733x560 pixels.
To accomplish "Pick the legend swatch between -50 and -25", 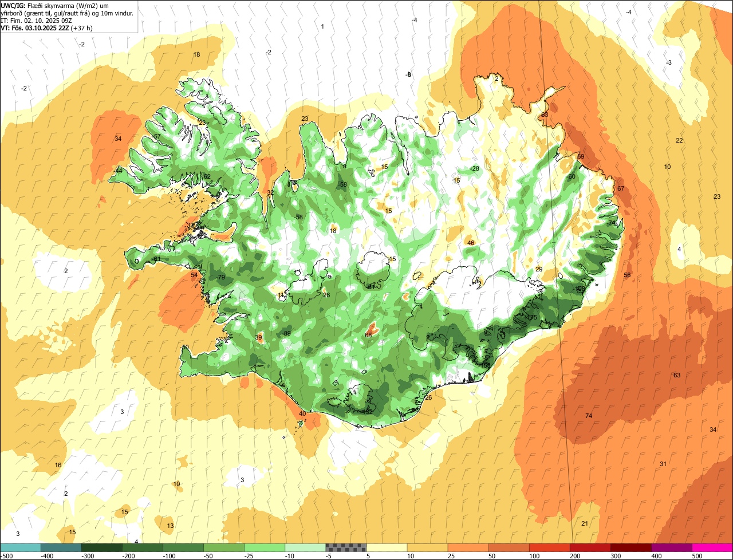I will coord(224,547).
